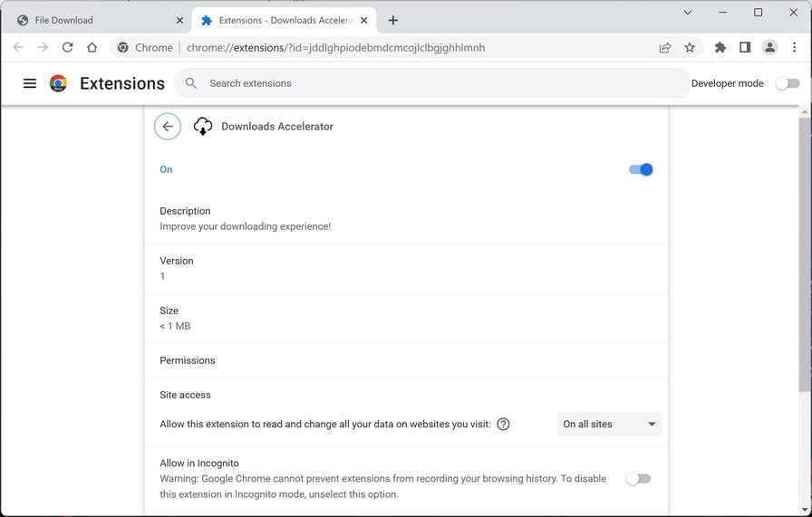The height and width of the screenshot is (517, 812).
Task: Expand the tab search chevron
Action: coord(688,13)
